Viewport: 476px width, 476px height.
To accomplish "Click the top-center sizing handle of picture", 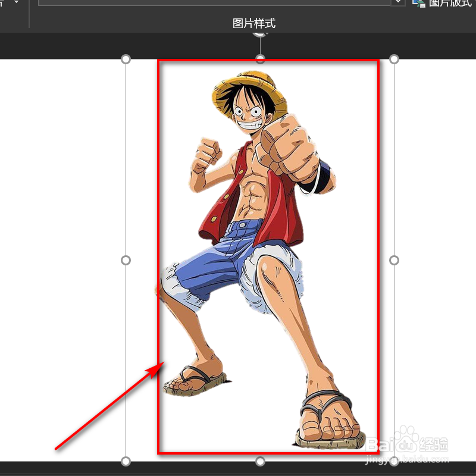I will (260, 59).
